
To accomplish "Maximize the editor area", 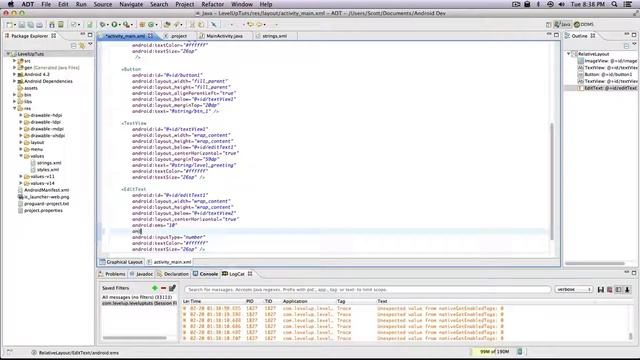I will pos(556,35).
